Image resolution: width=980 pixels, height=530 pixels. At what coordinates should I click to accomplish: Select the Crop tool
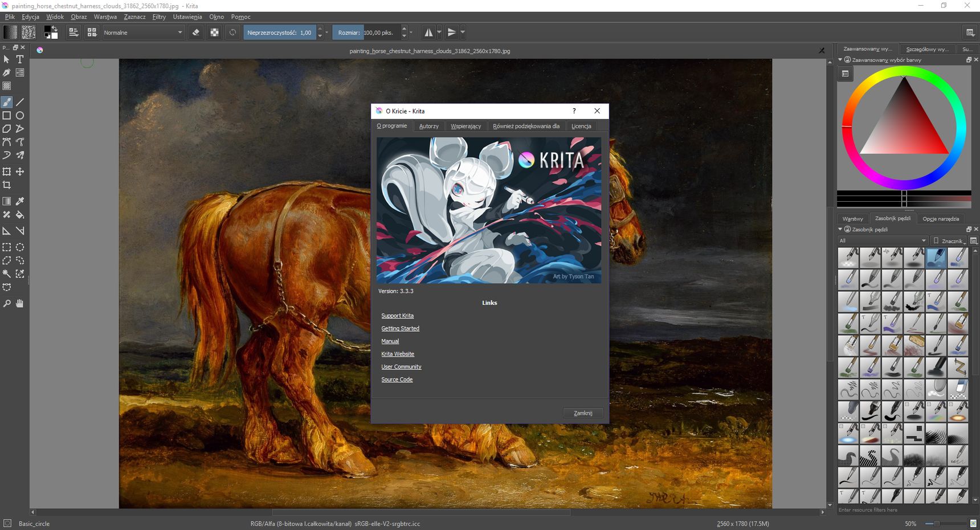[x=7, y=185]
